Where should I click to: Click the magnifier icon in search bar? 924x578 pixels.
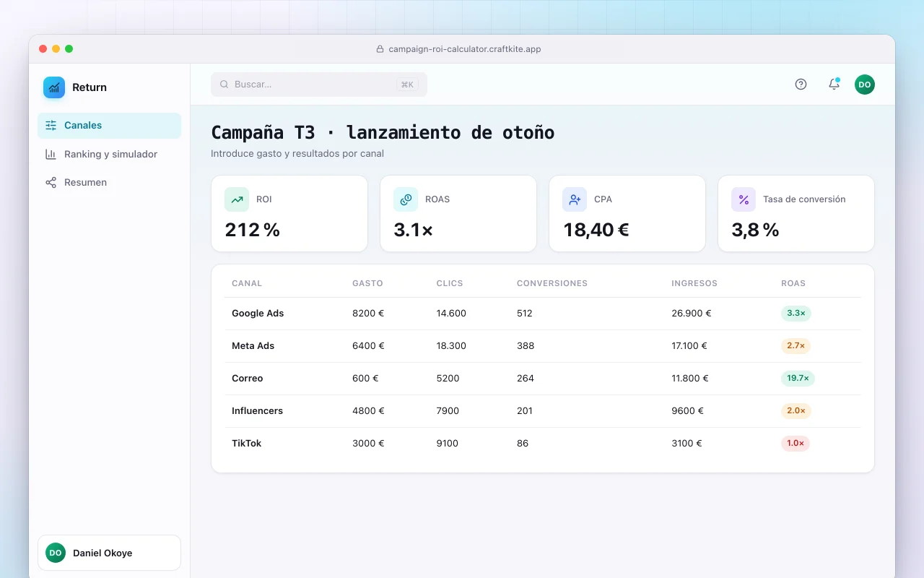(x=225, y=85)
